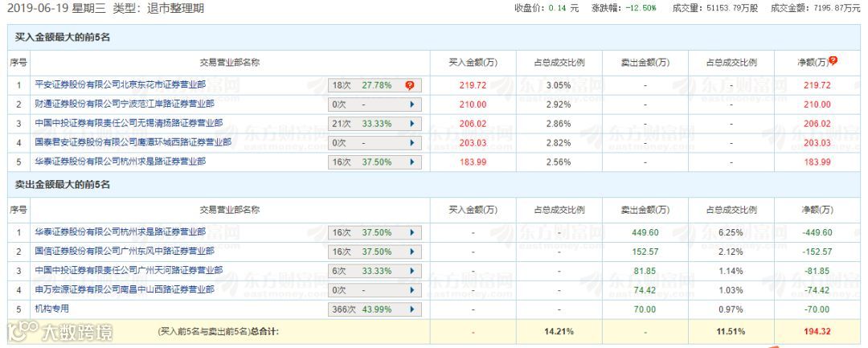868x348 pixels.
Task: Open 华泰证券杭州求是路 link in sell table
Action: click(x=120, y=231)
